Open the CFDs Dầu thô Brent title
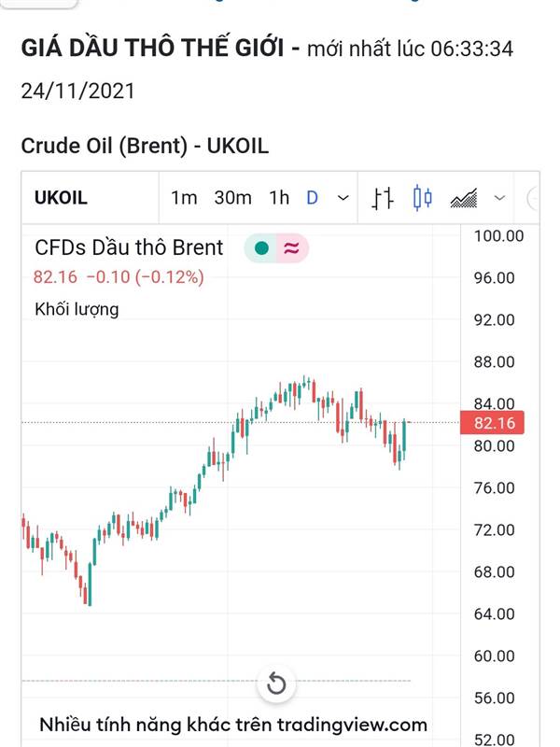 [x=129, y=247]
